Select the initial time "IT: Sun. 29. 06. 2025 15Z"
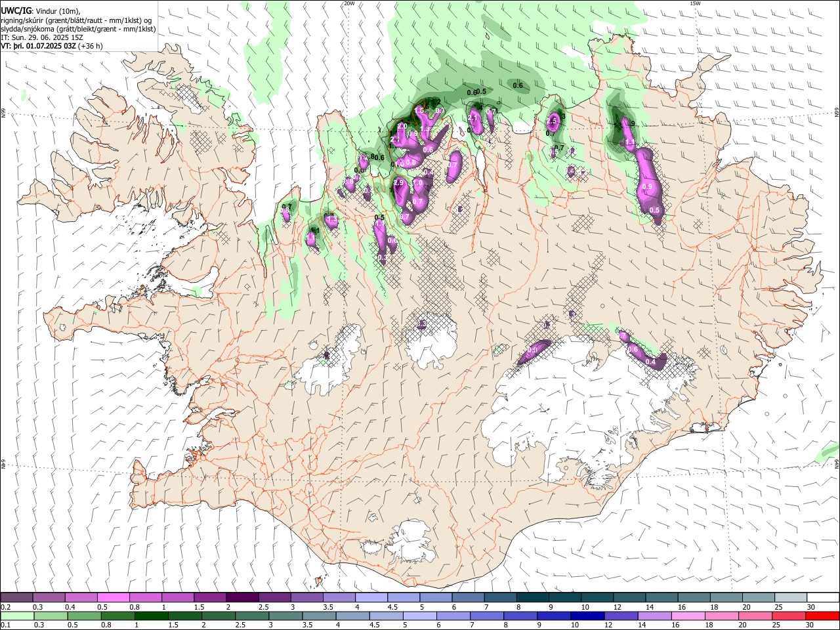The width and height of the screenshot is (840, 630). pos(42,38)
